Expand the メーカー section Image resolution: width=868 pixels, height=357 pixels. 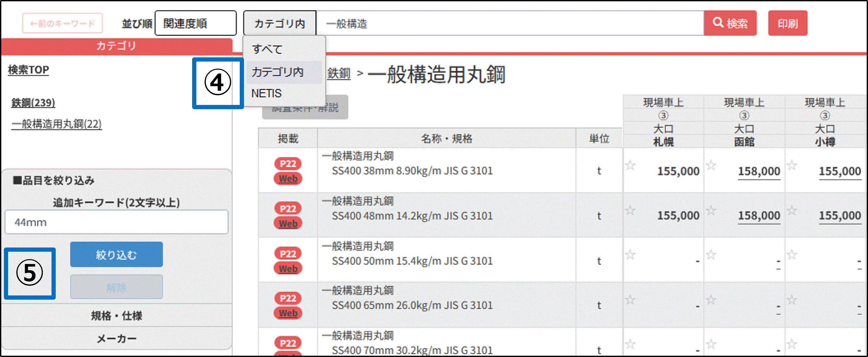click(116, 338)
